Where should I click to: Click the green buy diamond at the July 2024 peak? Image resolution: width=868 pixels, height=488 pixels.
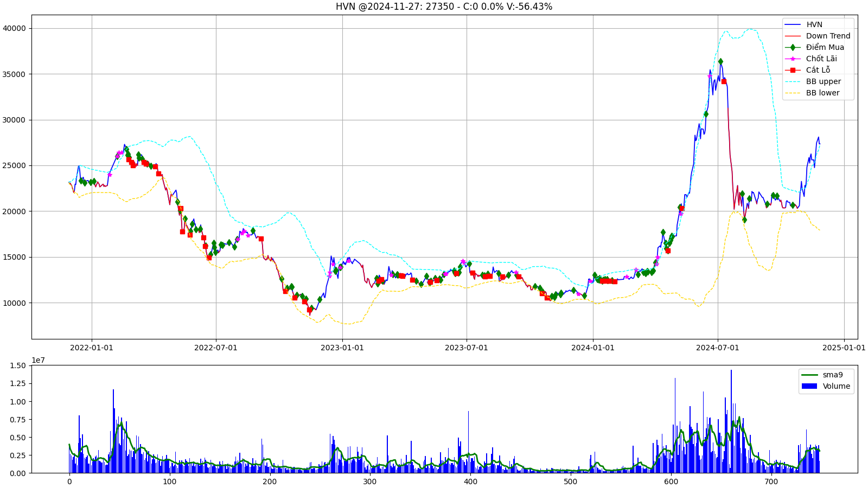(x=720, y=61)
